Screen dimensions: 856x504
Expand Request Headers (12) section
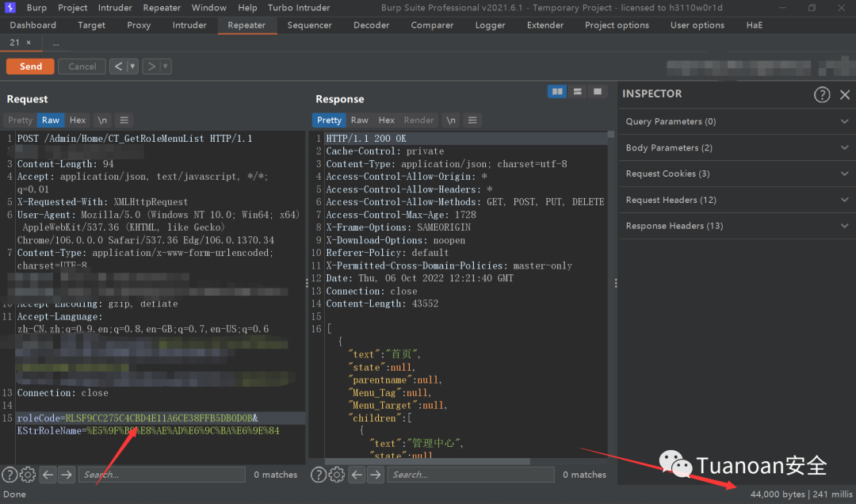[737, 200]
